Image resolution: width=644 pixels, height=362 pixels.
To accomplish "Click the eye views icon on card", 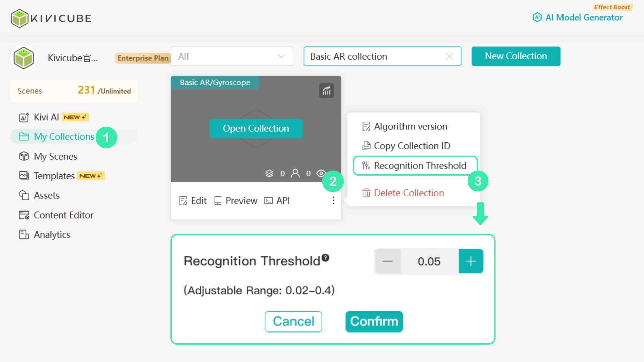I will 321,173.
